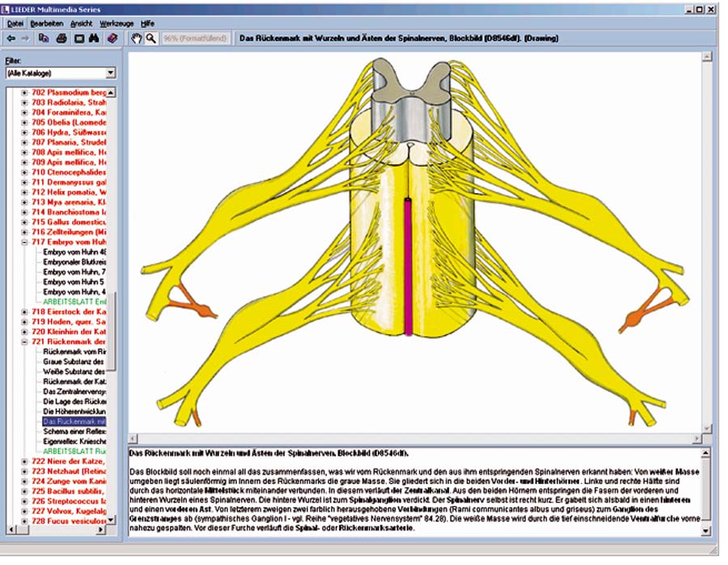The height and width of the screenshot is (565, 728).
Task: Click the red book help icon
Action: [x=112, y=39]
